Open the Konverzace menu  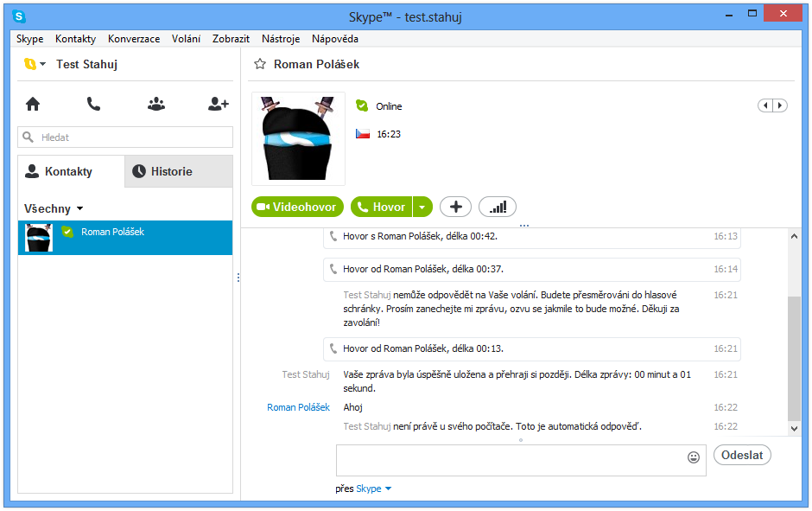pos(134,39)
